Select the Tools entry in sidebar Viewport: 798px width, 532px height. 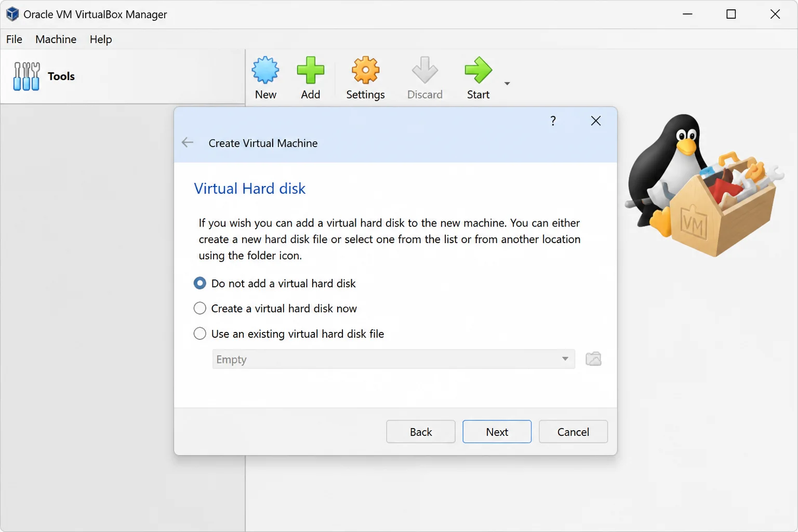point(123,76)
